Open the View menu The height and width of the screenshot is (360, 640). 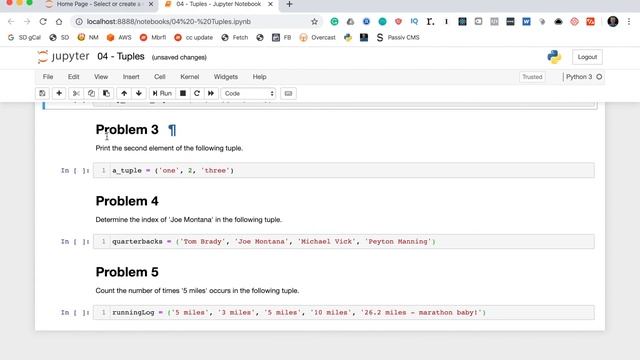pyautogui.click(x=101, y=77)
